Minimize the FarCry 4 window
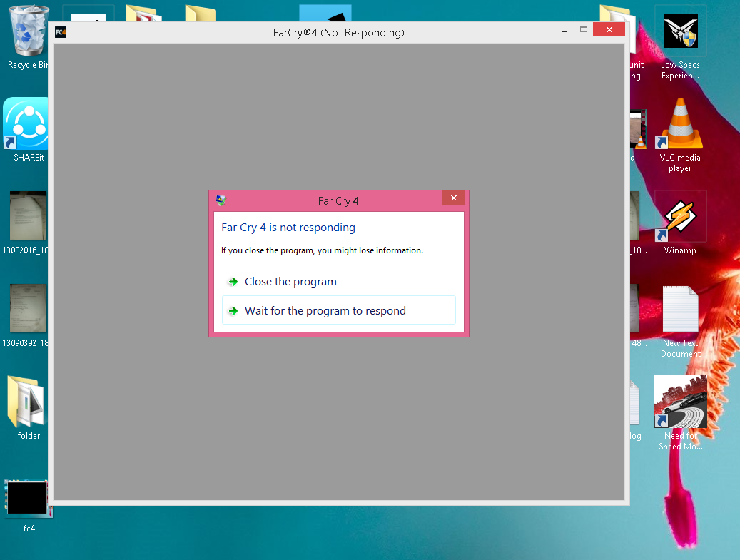This screenshot has height=560, width=740. coord(564,31)
